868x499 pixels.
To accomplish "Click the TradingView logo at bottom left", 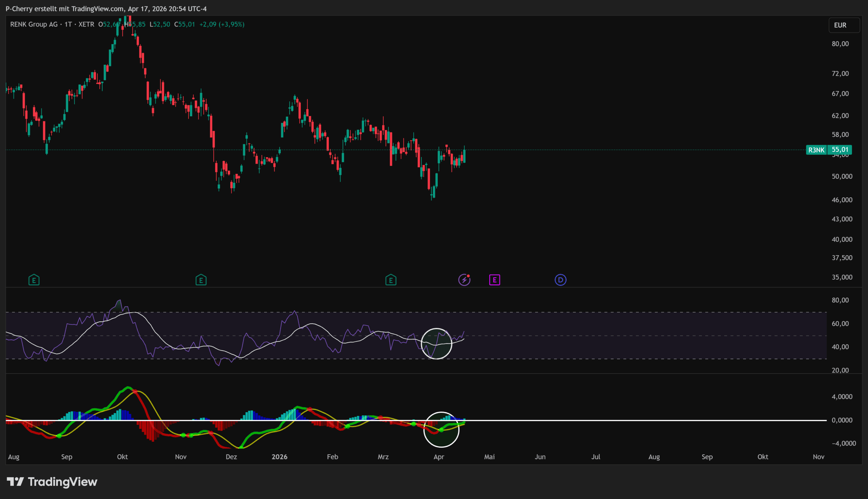I will [52, 482].
